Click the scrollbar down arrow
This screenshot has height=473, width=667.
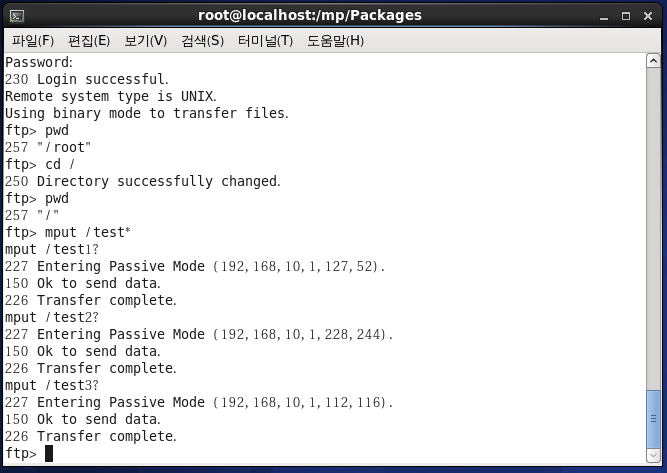point(653,456)
